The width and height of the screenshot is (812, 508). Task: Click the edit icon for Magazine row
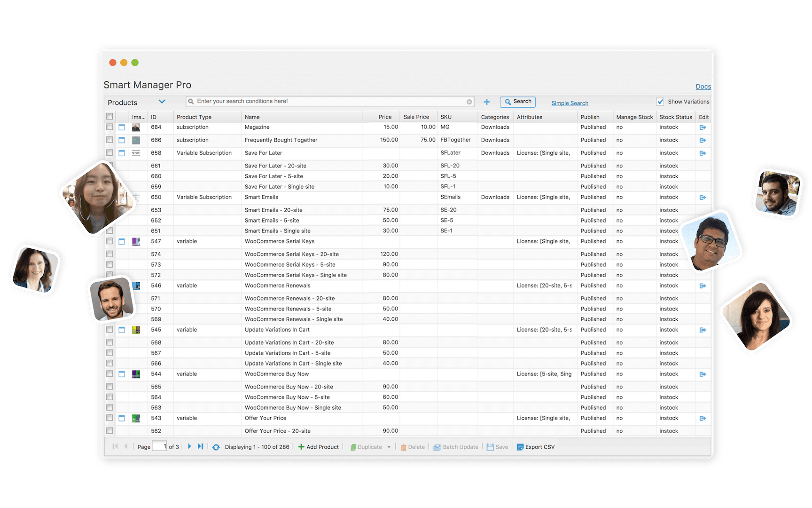tap(703, 127)
